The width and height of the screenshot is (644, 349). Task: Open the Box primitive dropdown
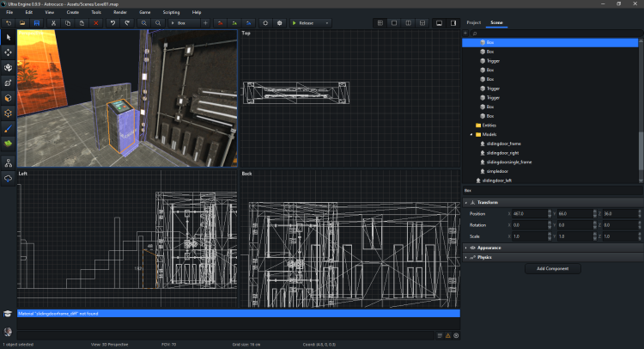tap(183, 22)
